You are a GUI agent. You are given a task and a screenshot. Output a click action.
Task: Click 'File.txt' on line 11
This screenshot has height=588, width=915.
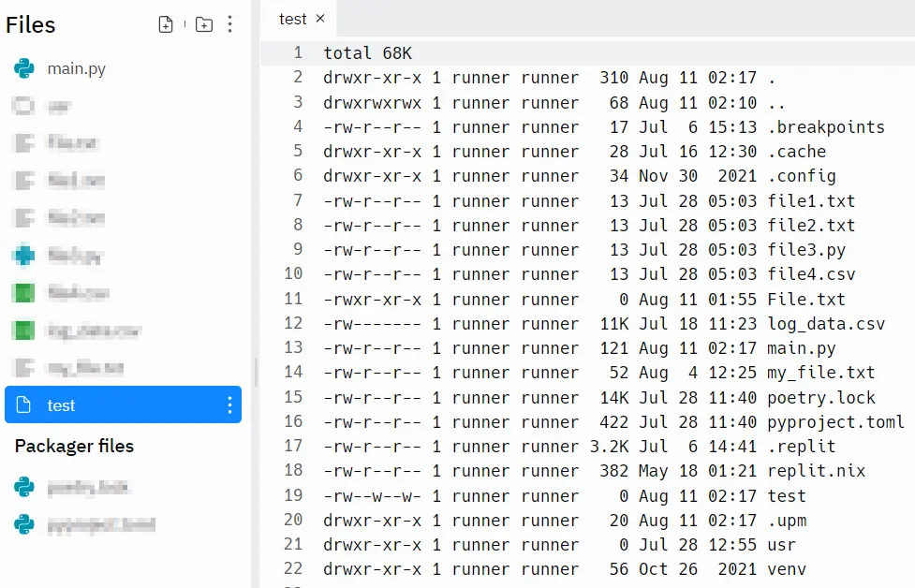coord(806,300)
